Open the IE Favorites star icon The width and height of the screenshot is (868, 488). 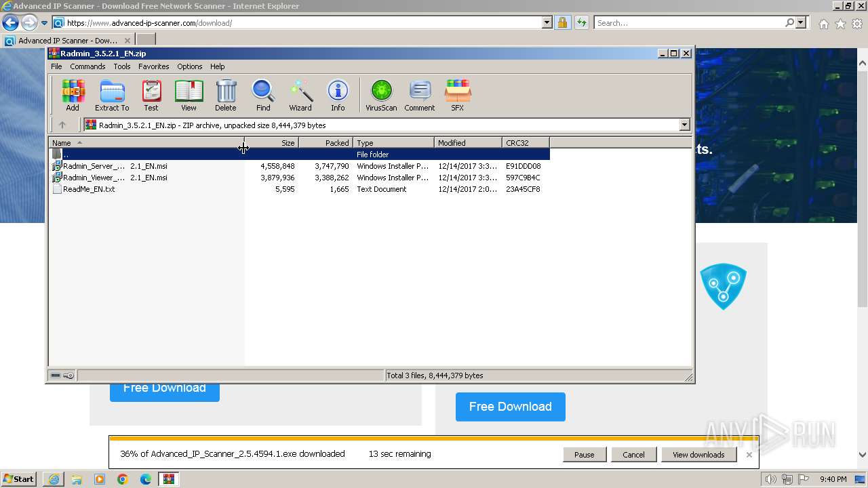pos(840,24)
